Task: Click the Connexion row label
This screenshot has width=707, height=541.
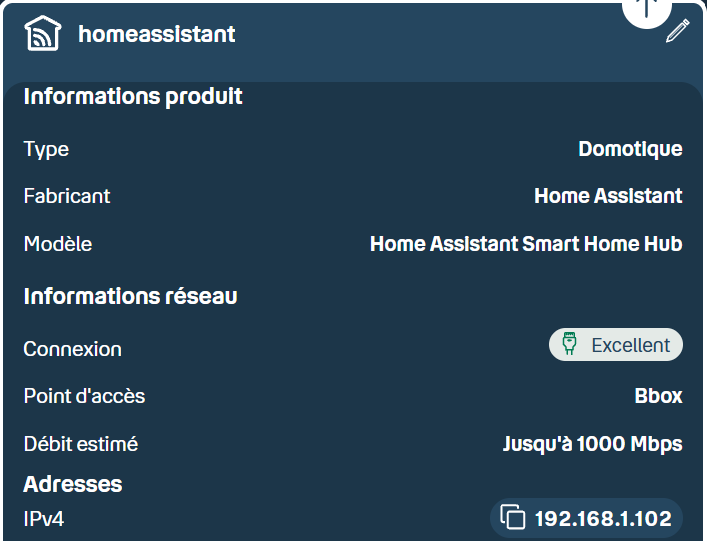Action: point(73,349)
